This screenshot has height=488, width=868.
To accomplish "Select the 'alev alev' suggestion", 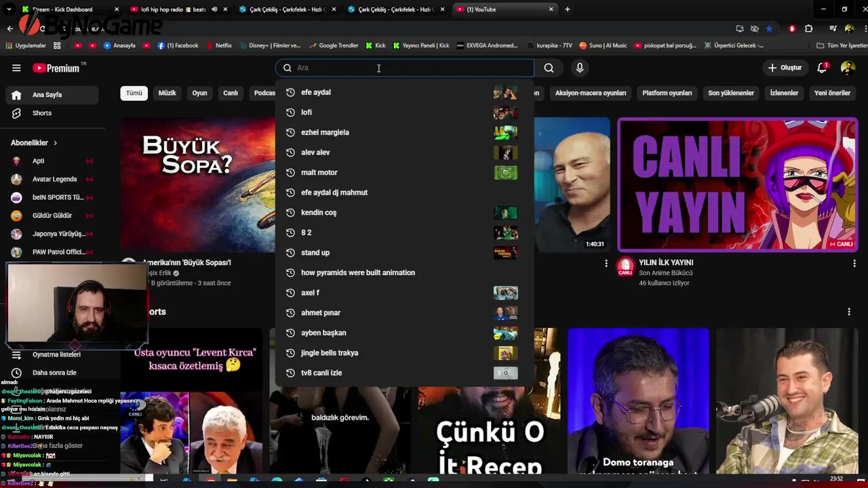I will tap(404, 152).
